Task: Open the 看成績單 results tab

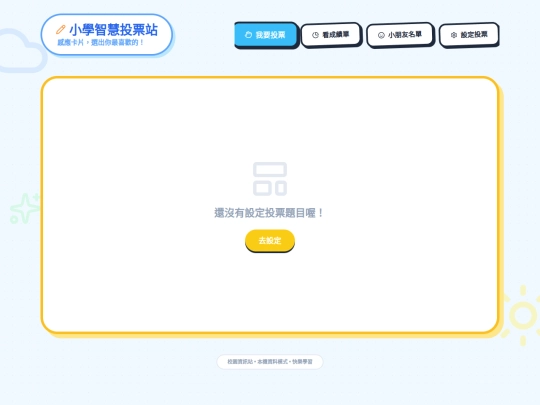Action: point(331,34)
